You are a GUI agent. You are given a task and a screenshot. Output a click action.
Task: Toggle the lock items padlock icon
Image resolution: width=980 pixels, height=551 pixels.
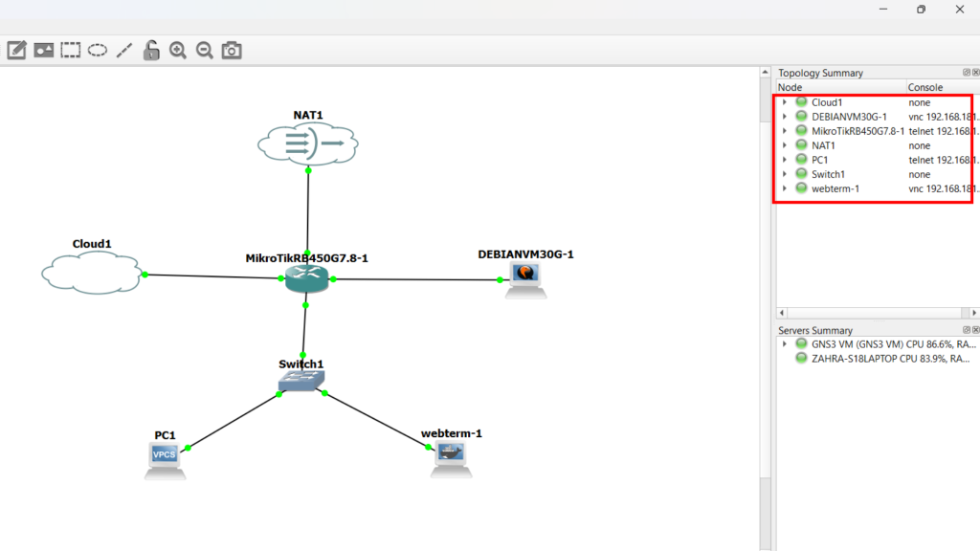[x=151, y=51]
